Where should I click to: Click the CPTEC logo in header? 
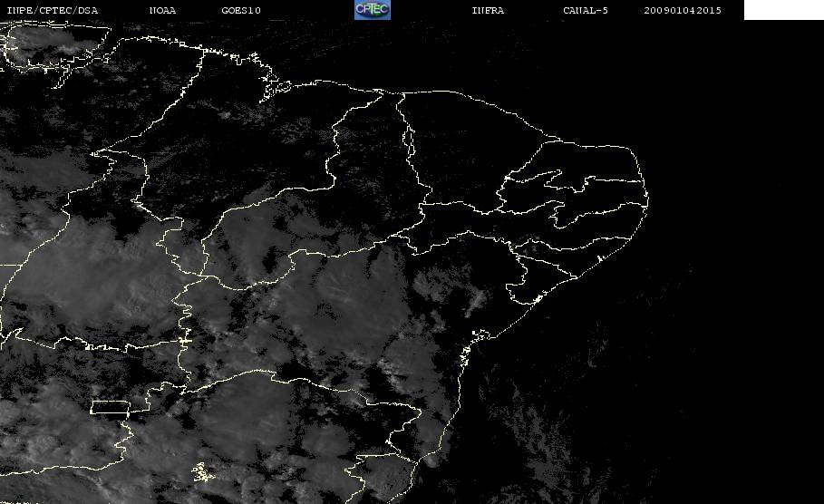click(372, 9)
